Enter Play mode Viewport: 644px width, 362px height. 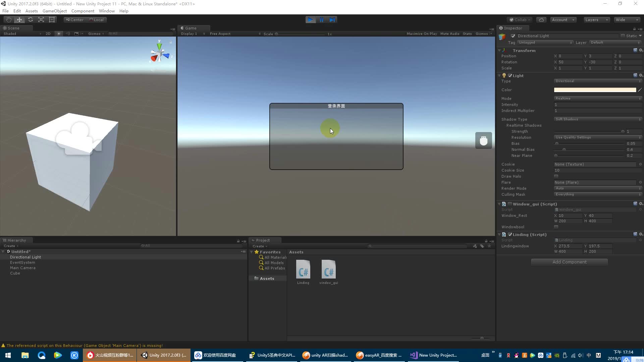310,19
